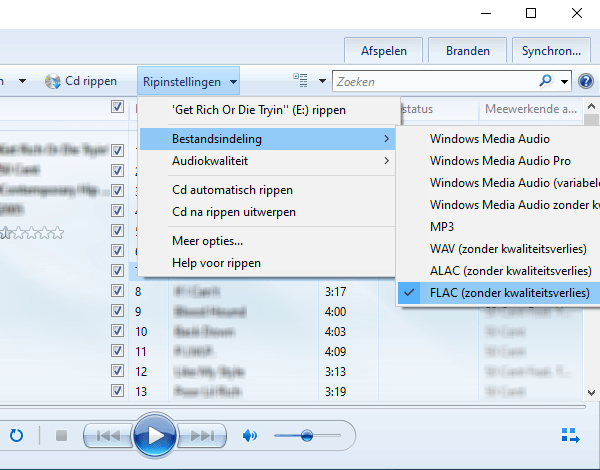Image resolution: width=600 pixels, height=470 pixels.
Task: Skip to the next track
Action: pyautogui.click(x=203, y=436)
